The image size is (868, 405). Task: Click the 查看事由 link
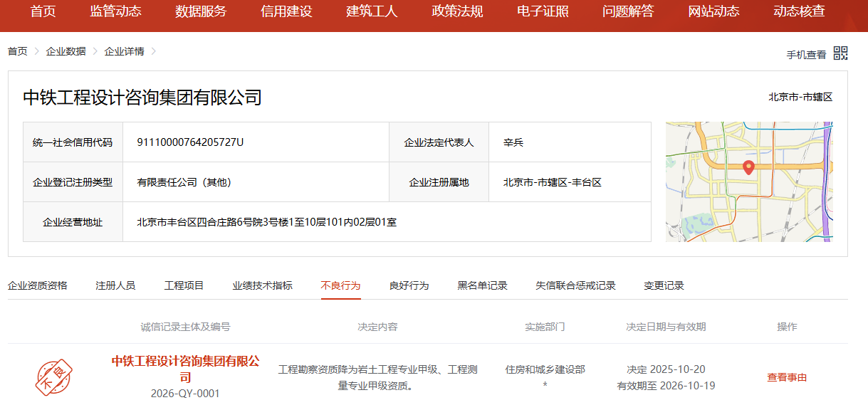(x=786, y=377)
